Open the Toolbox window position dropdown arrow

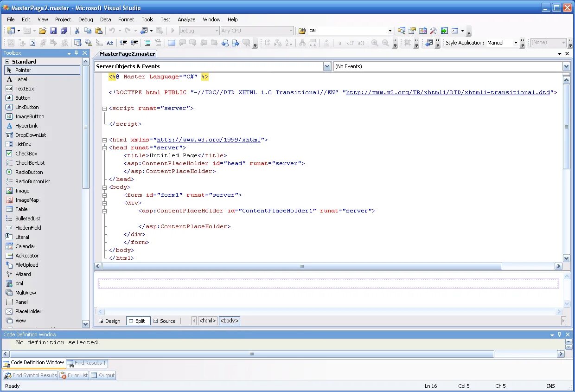click(69, 53)
